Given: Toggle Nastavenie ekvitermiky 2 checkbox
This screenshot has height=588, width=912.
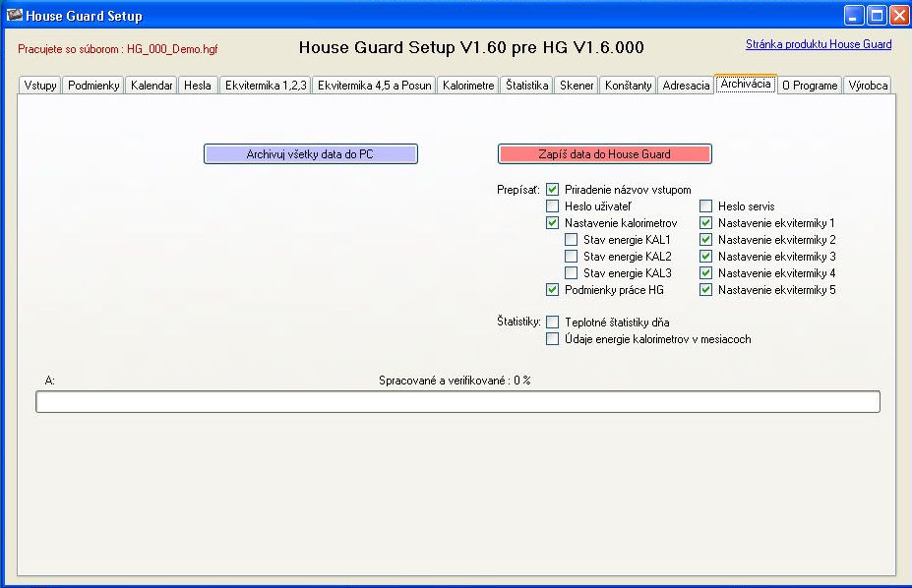Looking at the screenshot, I should coord(706,240).
